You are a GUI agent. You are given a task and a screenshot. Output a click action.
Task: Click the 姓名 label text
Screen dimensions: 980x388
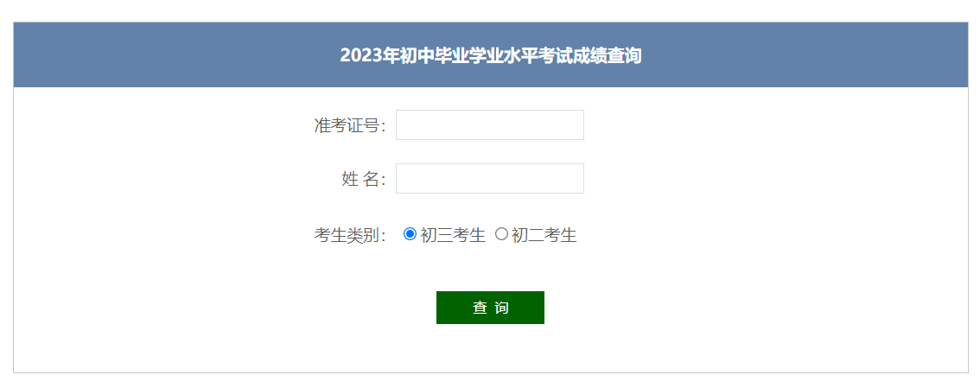363,180
